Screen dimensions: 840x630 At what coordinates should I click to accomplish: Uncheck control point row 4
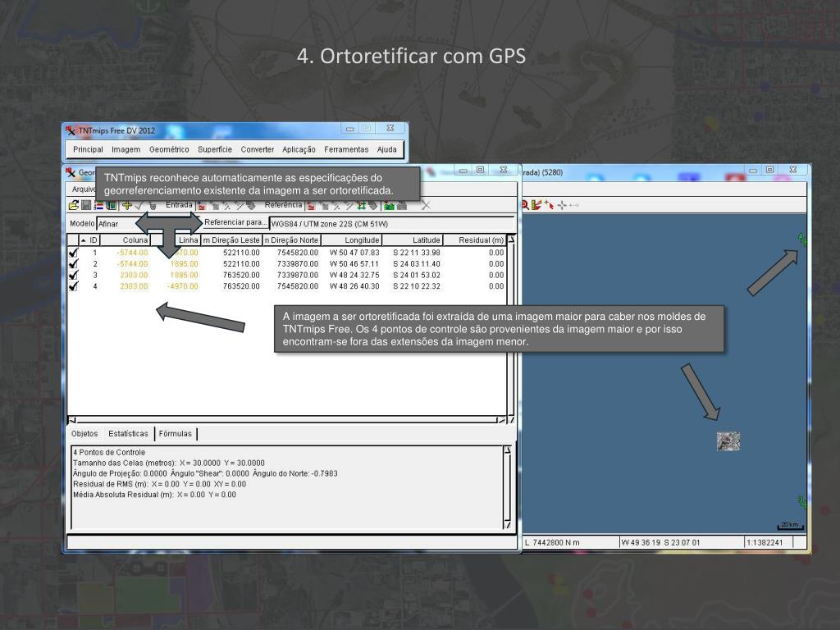pyautogui.click(x=73, y=286)
